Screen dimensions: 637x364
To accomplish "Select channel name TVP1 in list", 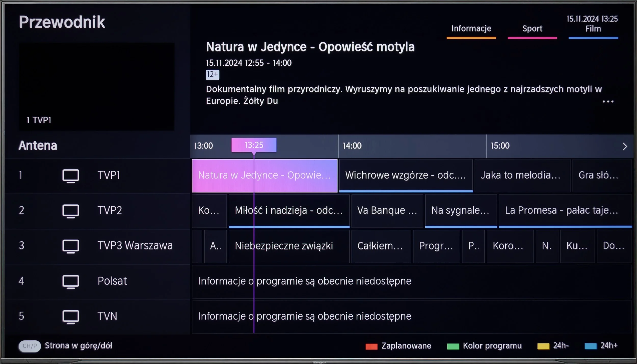I will pos(109,175).
